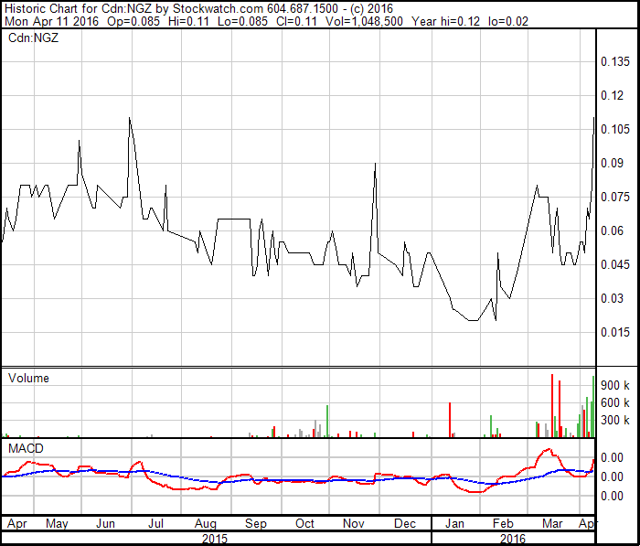Screen dimensions: 640x546
Task: Click the Nov month label
Action: click(353, 524)
